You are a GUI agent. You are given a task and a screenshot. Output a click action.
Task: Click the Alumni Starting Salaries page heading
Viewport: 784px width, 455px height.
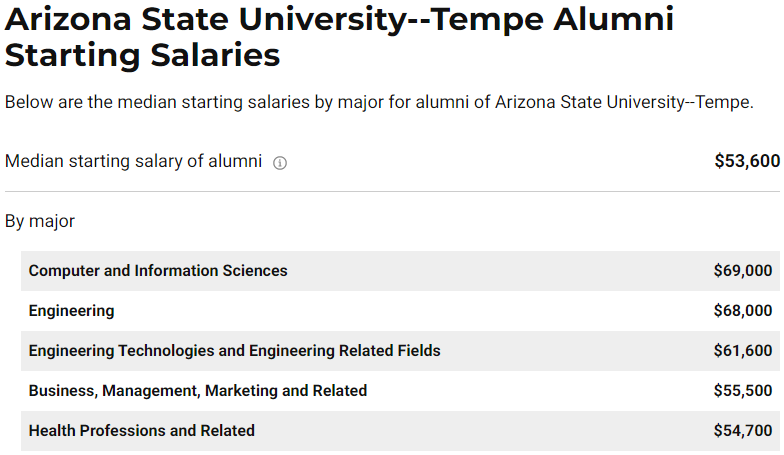340,36
